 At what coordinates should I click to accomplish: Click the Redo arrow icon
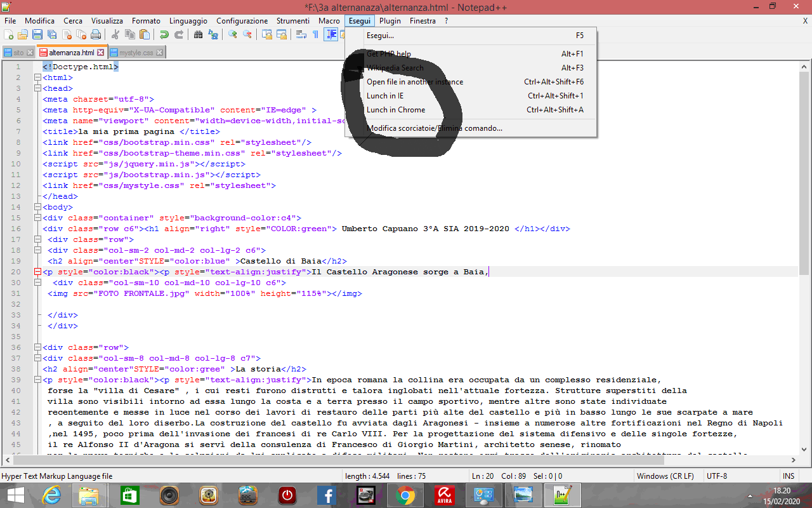click(x=179, y=34)
